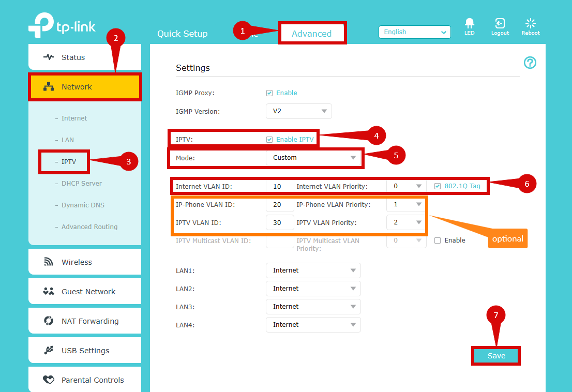
Task: Open NAT Forwarding section
Action: click(x=89, y=321)
